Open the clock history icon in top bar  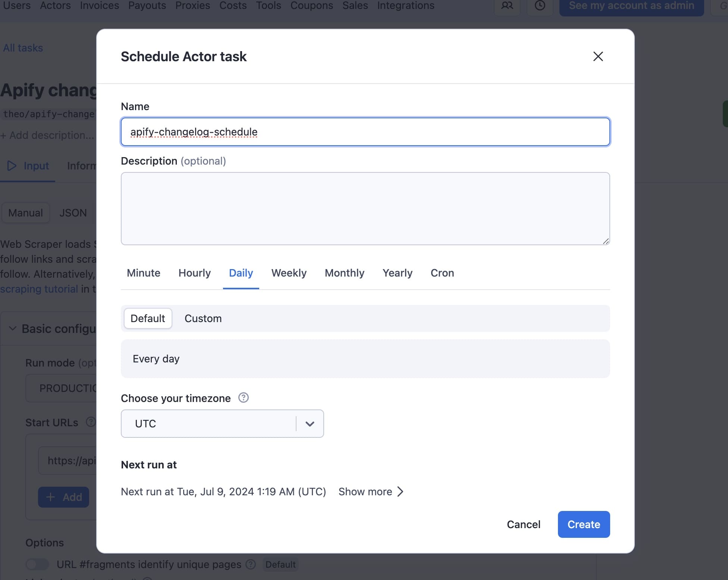[540, 6]
